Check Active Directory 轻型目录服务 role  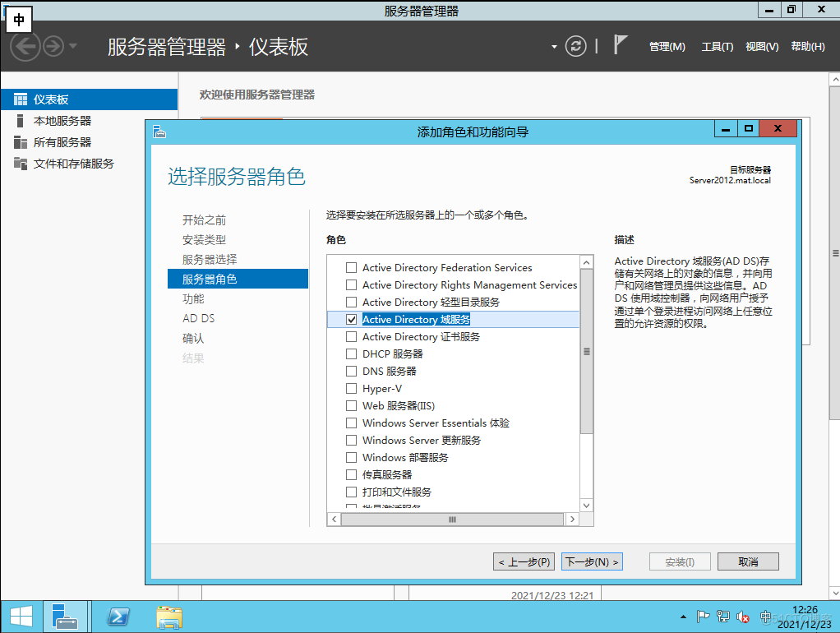pyautogui.click(x=352, y=302)
